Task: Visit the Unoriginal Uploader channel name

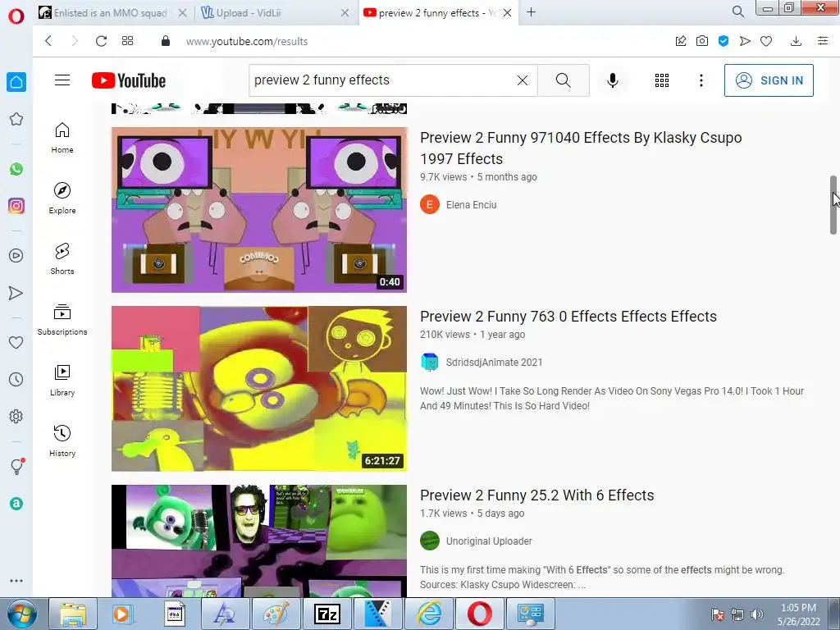Action: tap(489, 541)
